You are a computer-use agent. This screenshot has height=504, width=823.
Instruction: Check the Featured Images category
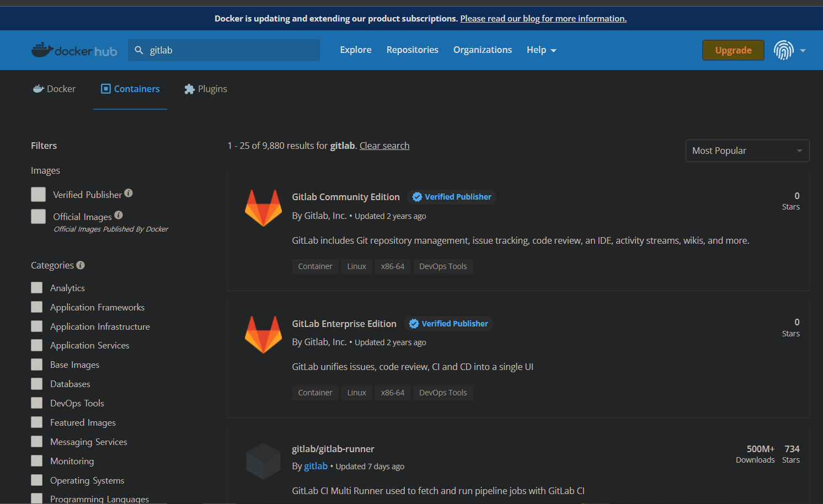37,422
